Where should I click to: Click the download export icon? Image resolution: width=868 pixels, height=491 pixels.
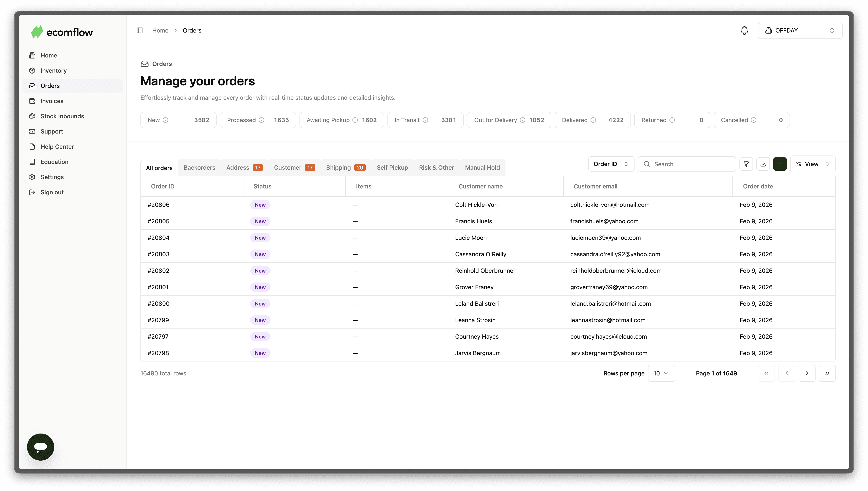763,164
